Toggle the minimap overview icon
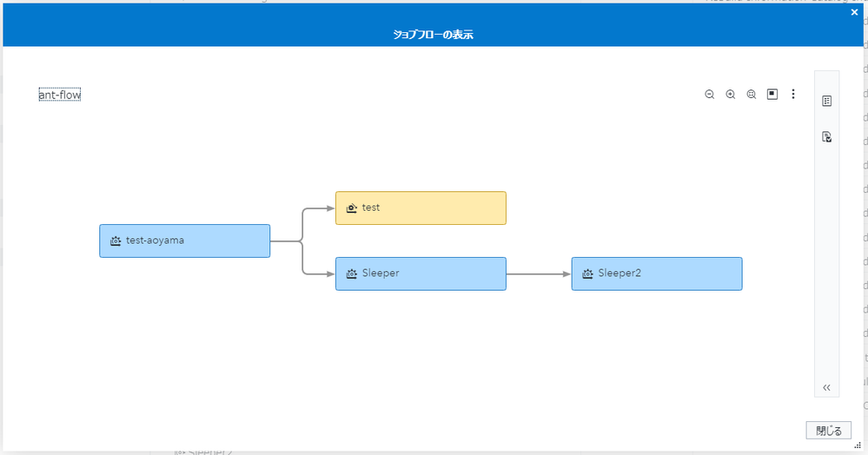Screen dimensions: 868x455 772,95
